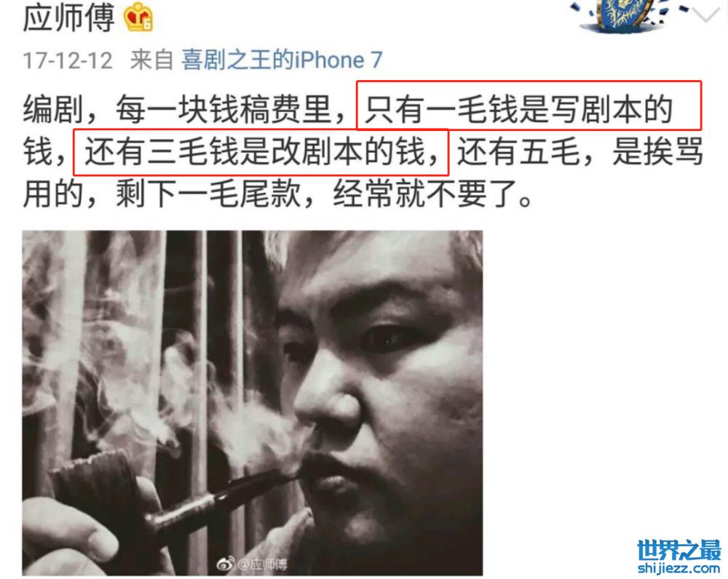
Task: Open the 应师傅 profile name
Action: click(x=68, y=18)
